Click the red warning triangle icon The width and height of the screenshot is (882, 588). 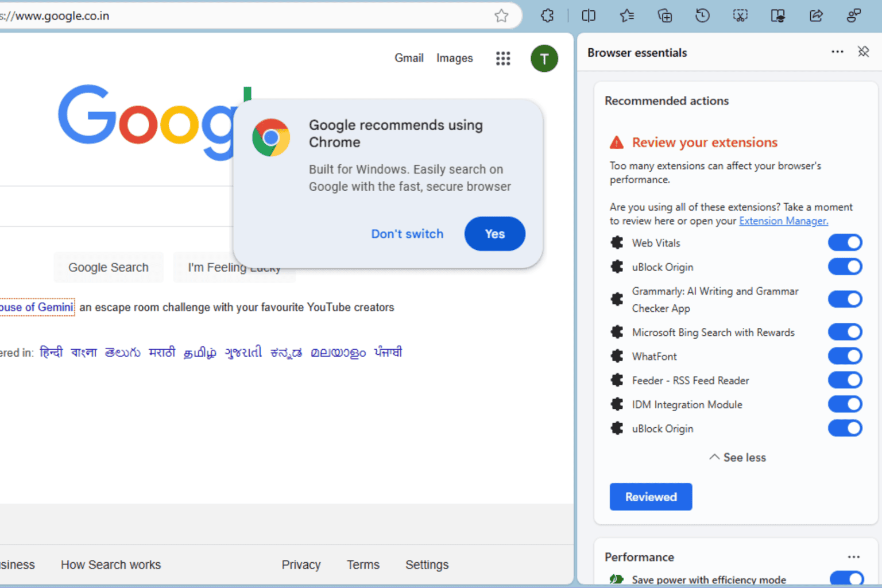click(x=617, y=142)
